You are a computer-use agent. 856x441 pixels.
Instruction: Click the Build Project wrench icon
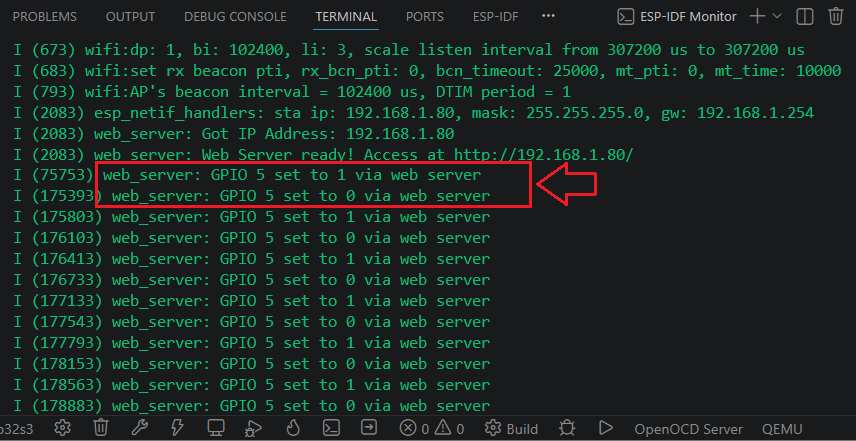139,428
